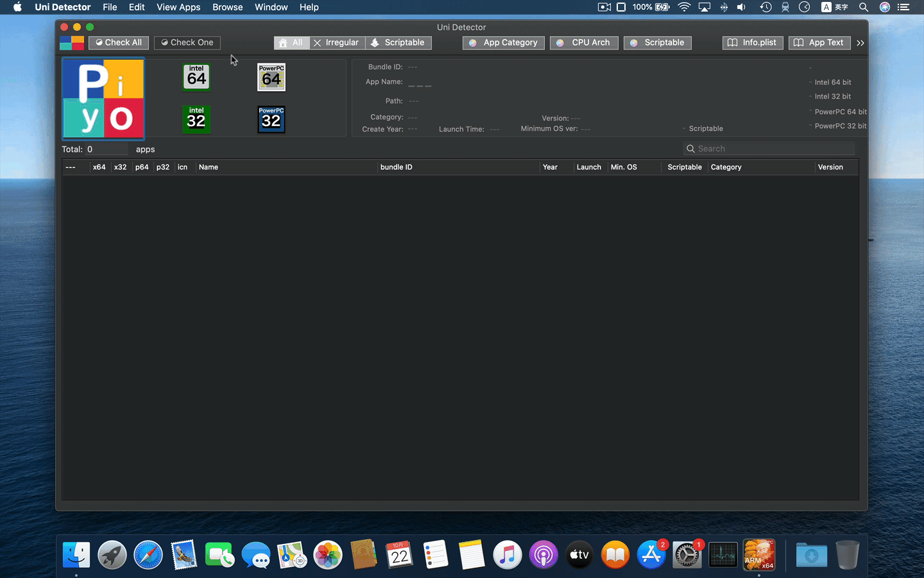Click the PowerPC 64 architecture badge icon
Screen dimensions: 924x578
[x=271, y=77]
